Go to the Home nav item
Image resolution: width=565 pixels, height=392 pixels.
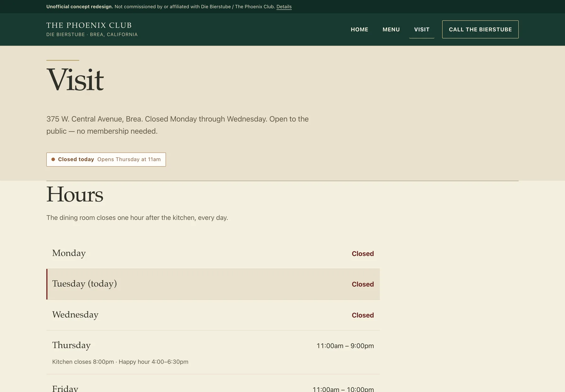(x=359, y=29)
